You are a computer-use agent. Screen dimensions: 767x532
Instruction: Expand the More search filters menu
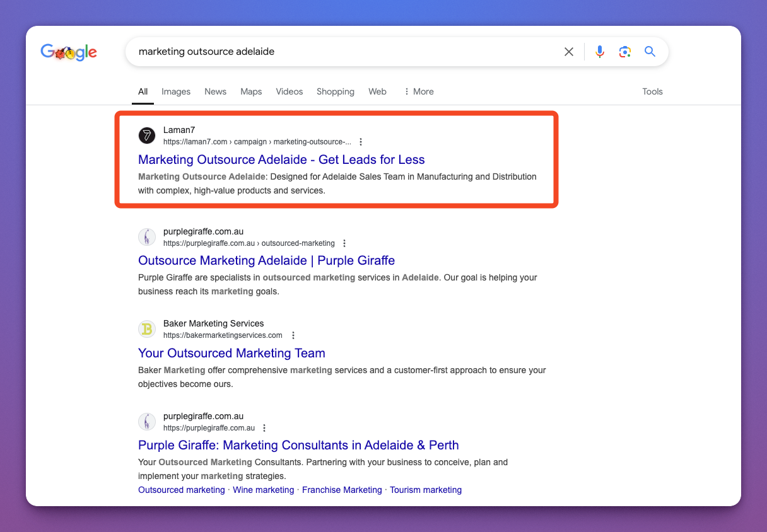click(419, 91)
